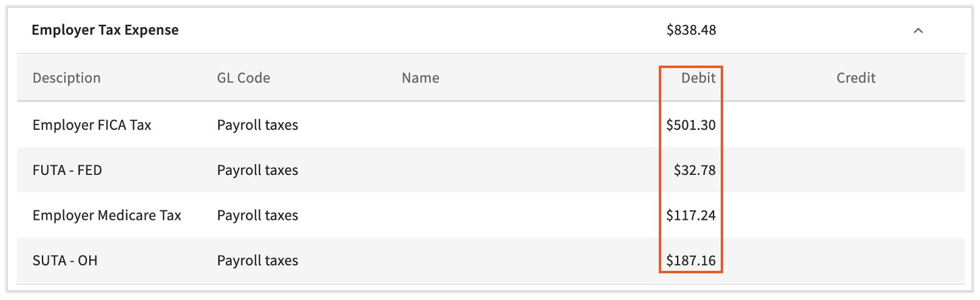Select the GL Code column header
The image size is (980, 300).
[x=243, y=78]
